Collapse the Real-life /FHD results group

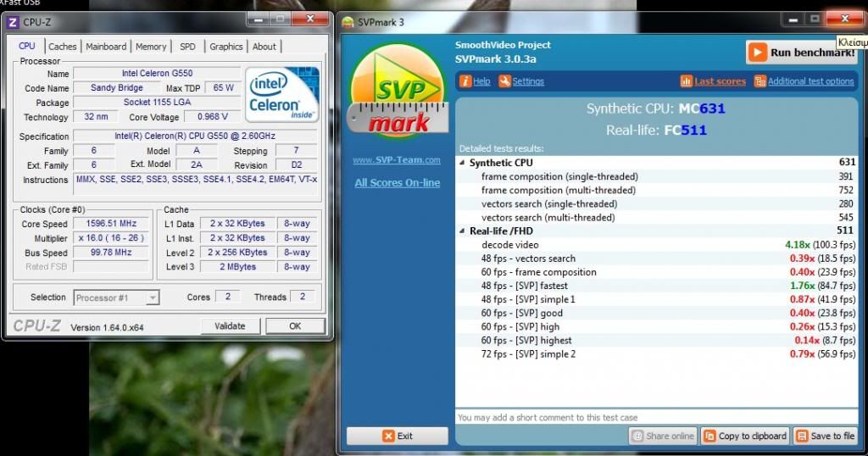tap(462, 231)
